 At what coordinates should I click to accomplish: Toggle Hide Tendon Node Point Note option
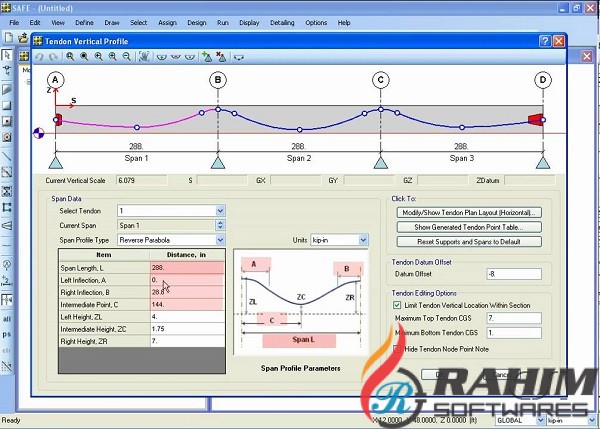(x=397, y=349)
